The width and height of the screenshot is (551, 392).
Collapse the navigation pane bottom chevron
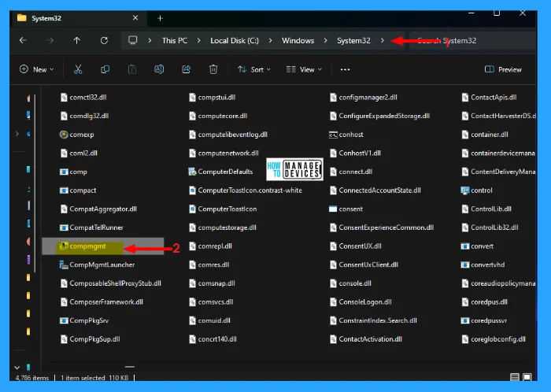point(17,368)
